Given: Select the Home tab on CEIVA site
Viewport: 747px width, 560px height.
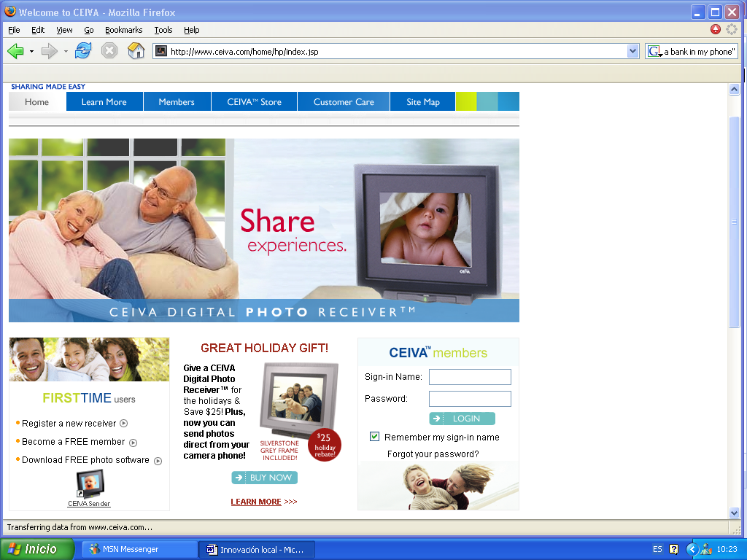Looking at the screenshot, I should click(x=37, y=102).
